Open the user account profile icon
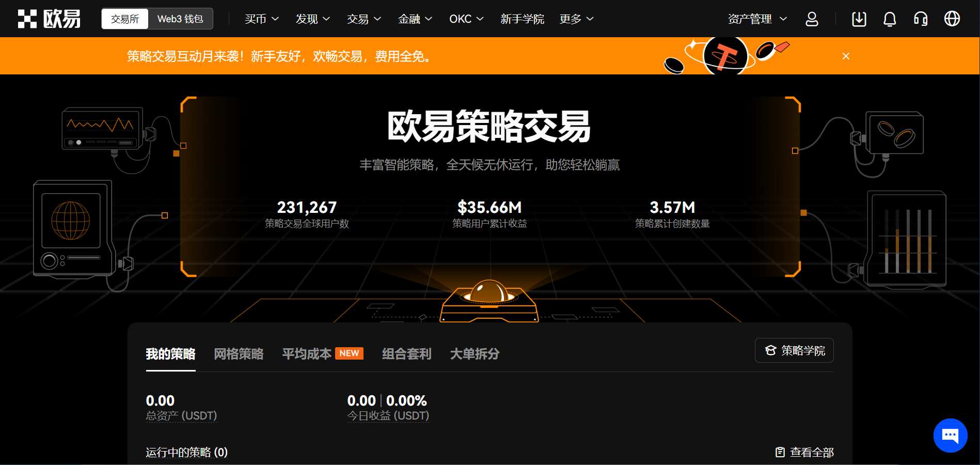The height and width of the screenshot is (465, 980). (812, 19)
